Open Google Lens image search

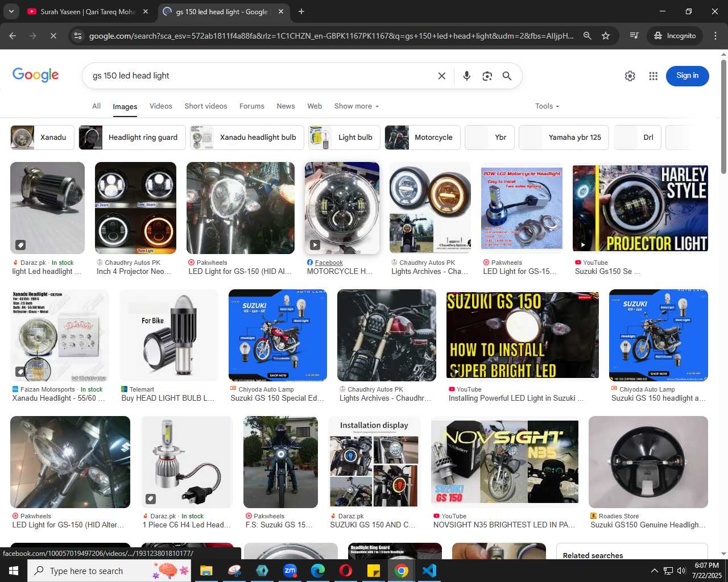pyautogui.click(x=487, y=76)
